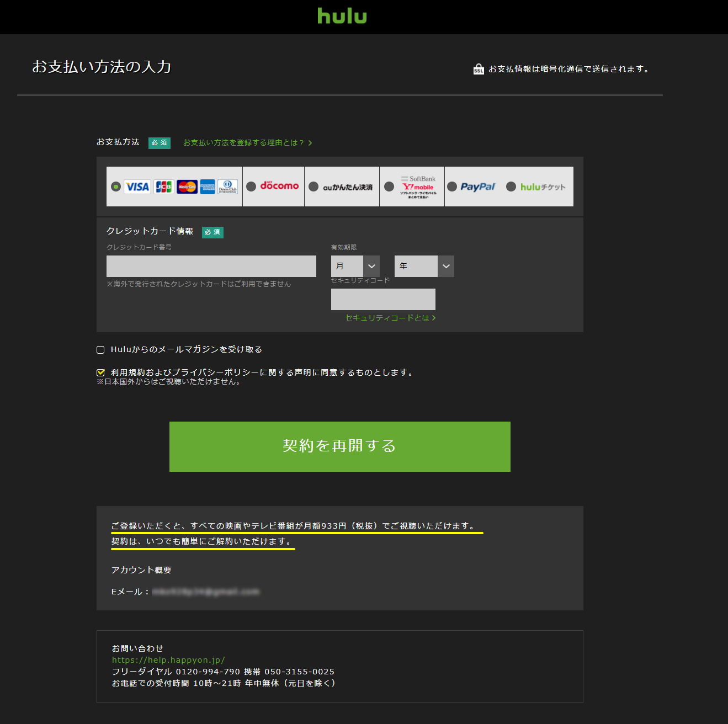Enable the Hulu mail magazine checkbox

(100, 350)
